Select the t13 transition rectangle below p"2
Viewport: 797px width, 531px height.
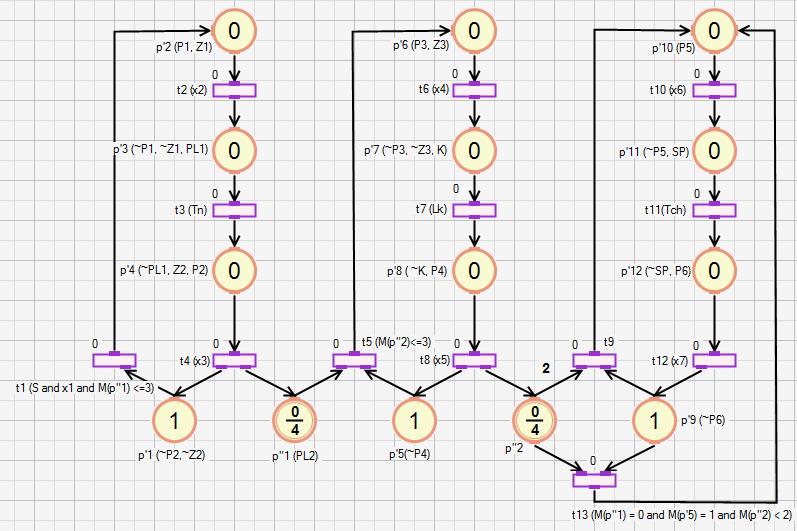tap(594, 480)
